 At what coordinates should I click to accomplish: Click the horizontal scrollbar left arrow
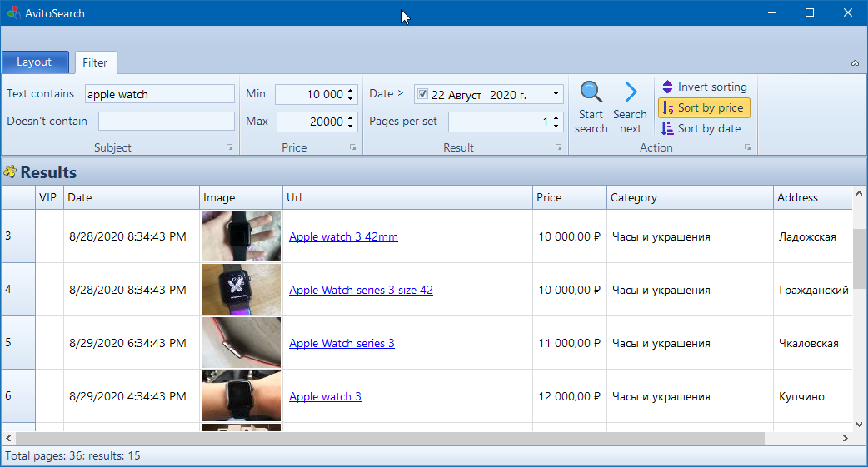[x=8, y=438]
